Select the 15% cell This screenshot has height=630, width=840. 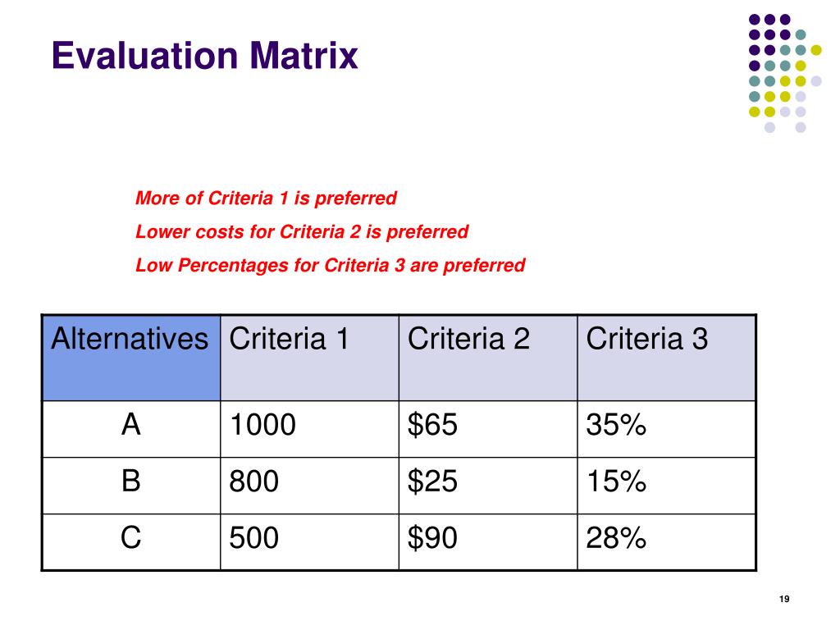point(666,486)
